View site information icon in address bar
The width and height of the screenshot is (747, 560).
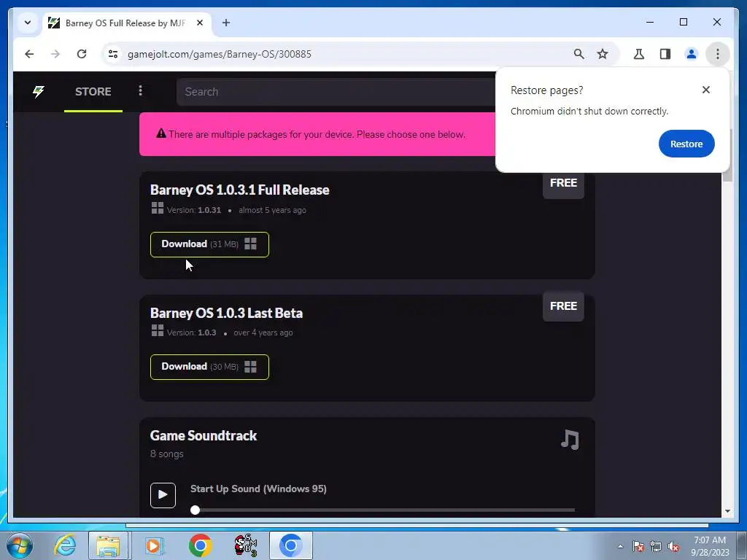click(113, 54)
